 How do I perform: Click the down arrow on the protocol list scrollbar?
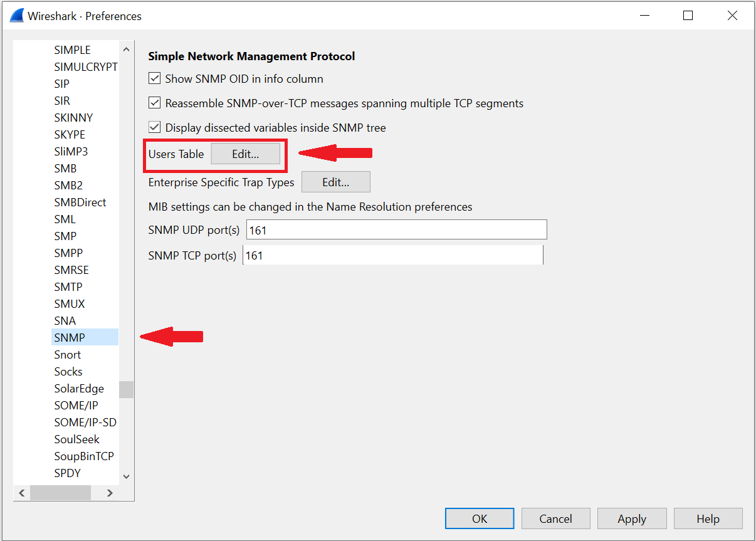[126, 476]
